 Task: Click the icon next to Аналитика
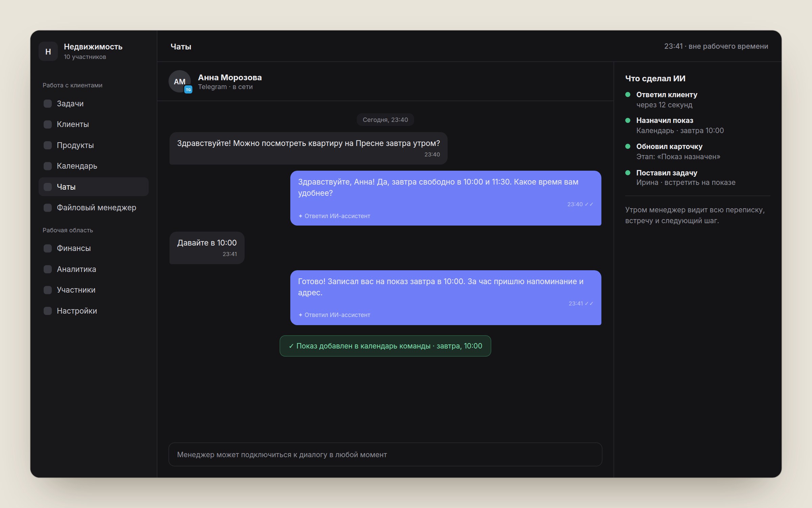coord(48,269)
